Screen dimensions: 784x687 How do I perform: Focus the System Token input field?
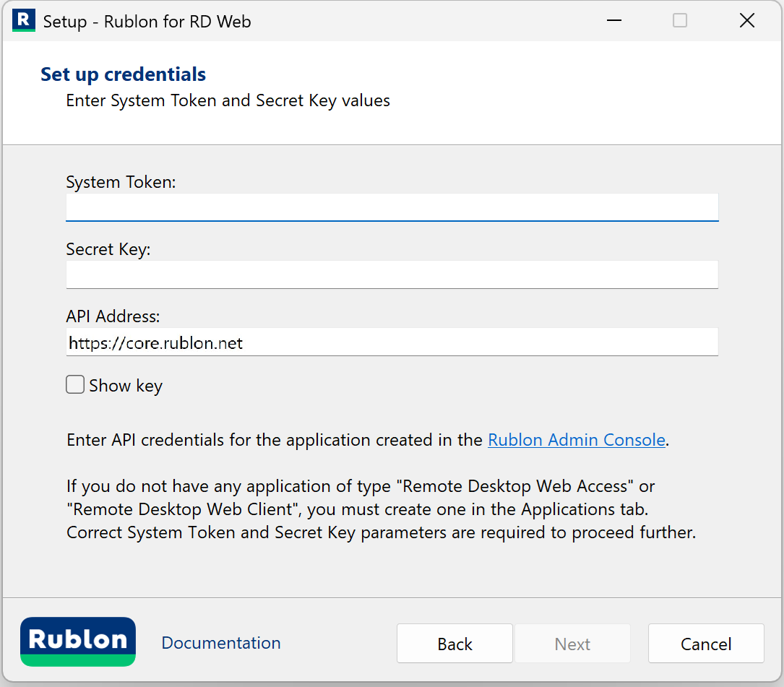392,207
